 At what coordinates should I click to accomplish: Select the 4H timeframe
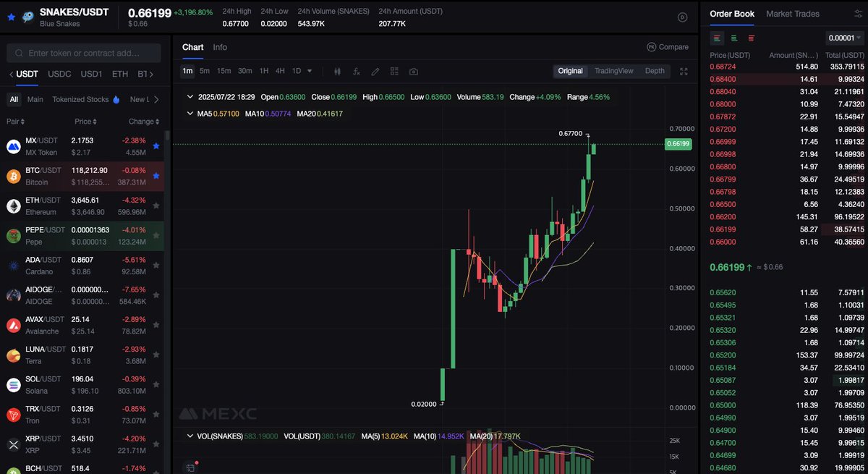click(x=280, y=71)
